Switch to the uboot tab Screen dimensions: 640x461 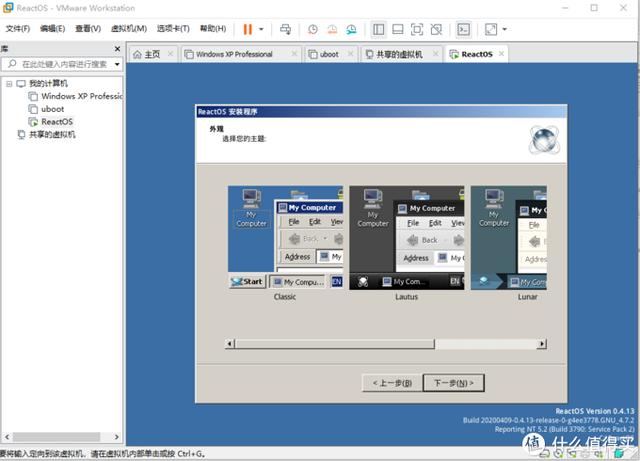click(329, 54)
